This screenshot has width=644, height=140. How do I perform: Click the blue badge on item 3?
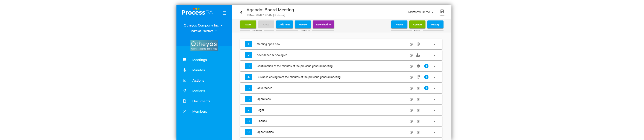click(x=426, y=66)
